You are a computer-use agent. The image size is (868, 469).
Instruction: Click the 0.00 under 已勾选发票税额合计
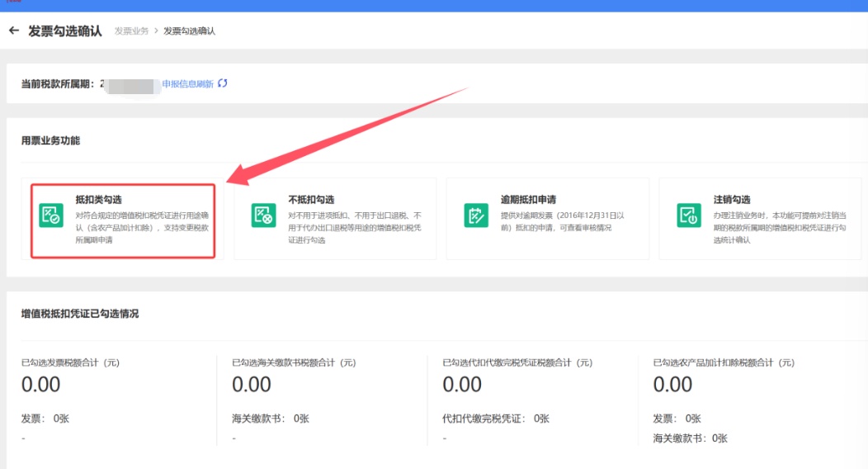click(x=40, y=385)
